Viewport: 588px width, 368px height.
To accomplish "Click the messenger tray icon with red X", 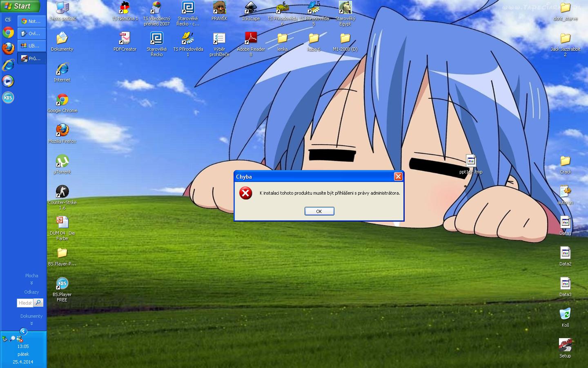I will (x=20, y=339).
